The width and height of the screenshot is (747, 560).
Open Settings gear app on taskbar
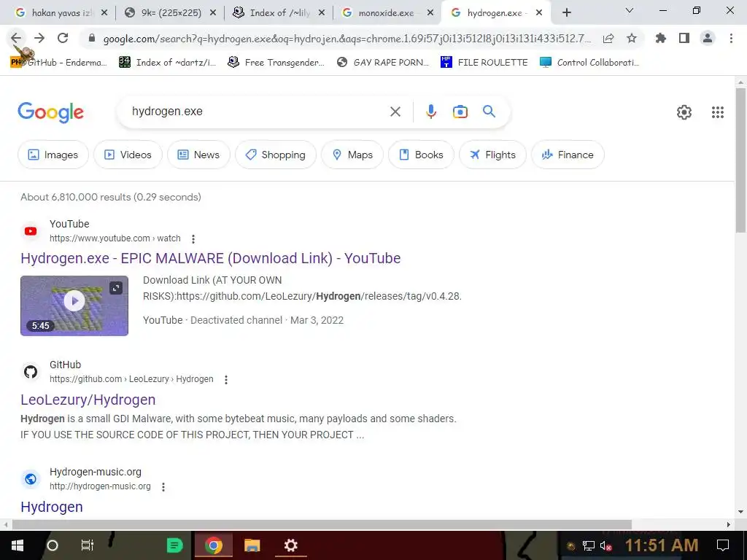(x=290, y=545)
